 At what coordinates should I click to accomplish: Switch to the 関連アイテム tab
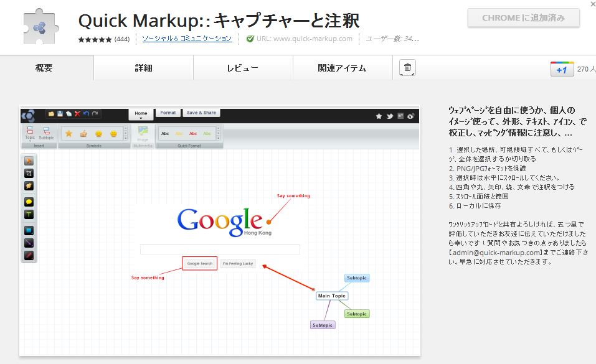[x=343, y=68]
